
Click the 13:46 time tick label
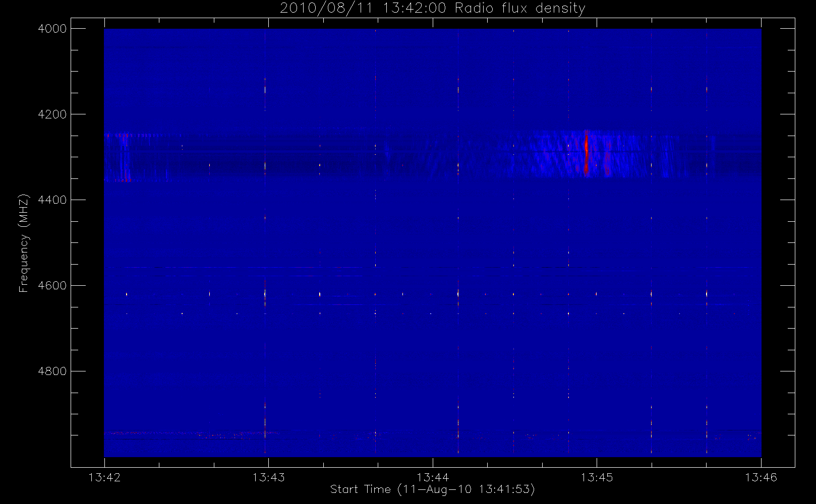(761, 477)
